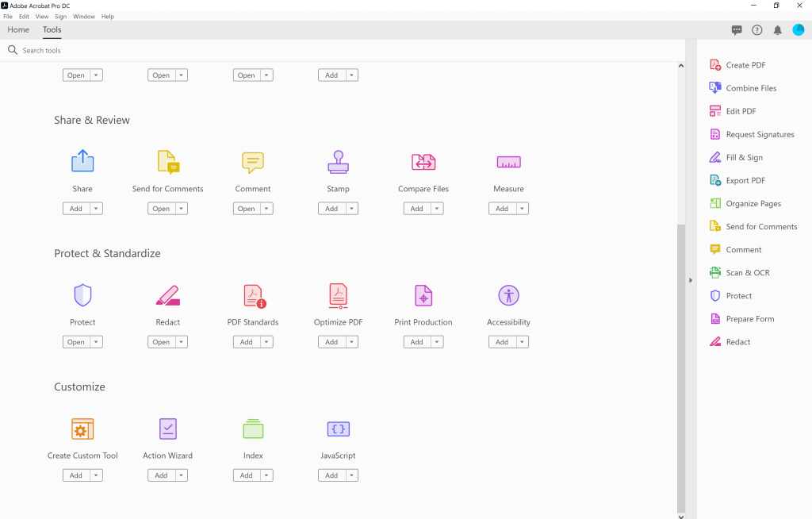
Task: Open the dropdown arrow beside Protect's Open button
Action: point(96,342)
